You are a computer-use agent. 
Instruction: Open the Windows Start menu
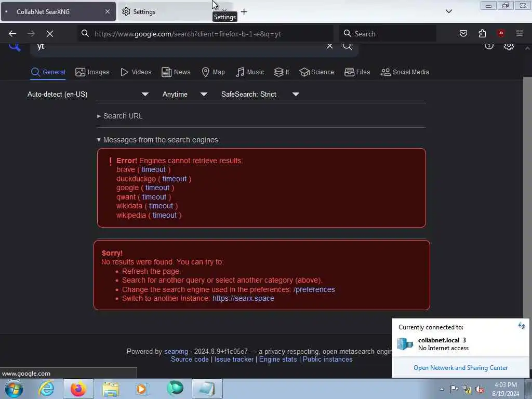point(14,389)
